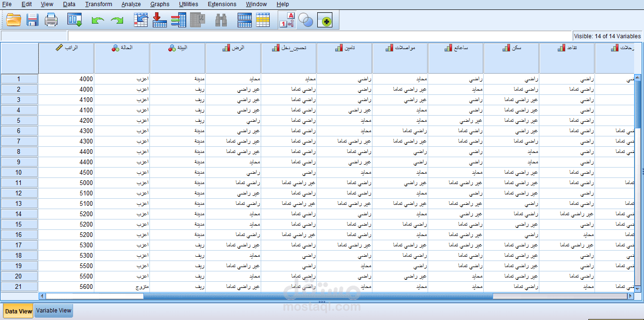644x320 pixels.
Task: Switch to the Variable View tab
Action: [54, 311]
